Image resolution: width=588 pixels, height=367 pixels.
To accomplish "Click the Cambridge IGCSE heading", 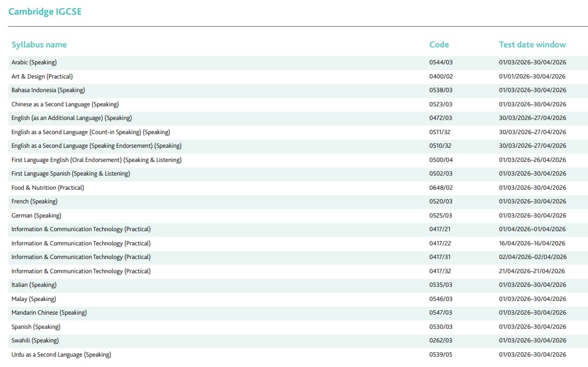I will point(45,11).
